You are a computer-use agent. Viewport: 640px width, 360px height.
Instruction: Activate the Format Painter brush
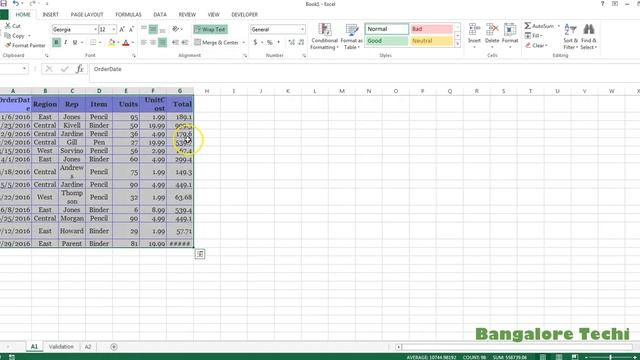pos(25,45)
